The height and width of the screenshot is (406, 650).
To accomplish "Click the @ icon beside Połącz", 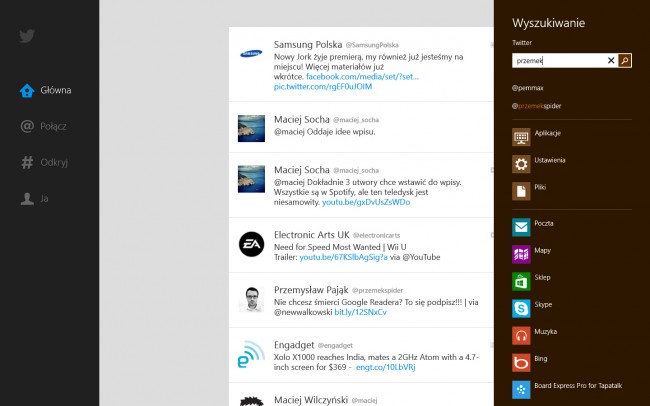I will click(x=27, y=126).
